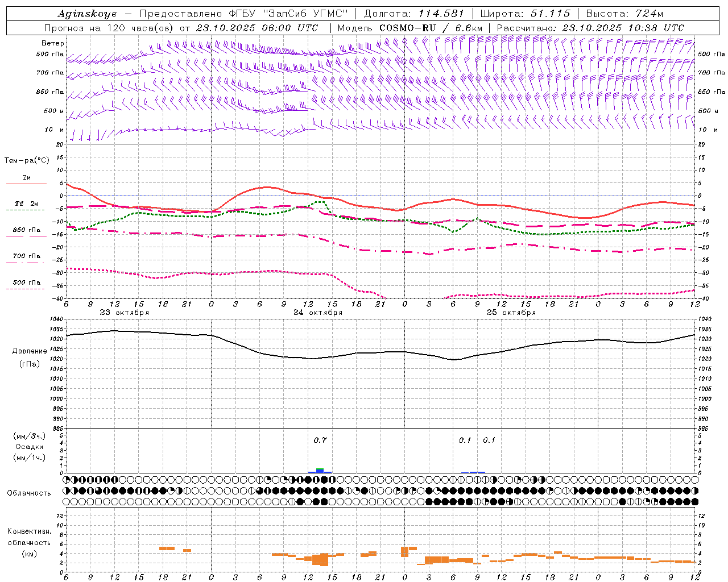Click the 'Высота: 724м' elevation text
Screen dimensions: 728x582
(x=624, y=14)
